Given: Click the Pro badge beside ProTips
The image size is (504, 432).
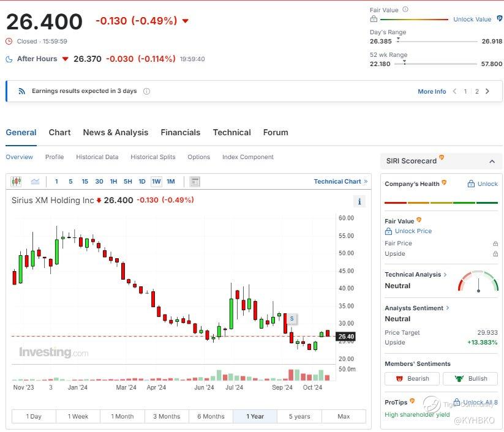Looking at the screenshot, I should point(412,401).
